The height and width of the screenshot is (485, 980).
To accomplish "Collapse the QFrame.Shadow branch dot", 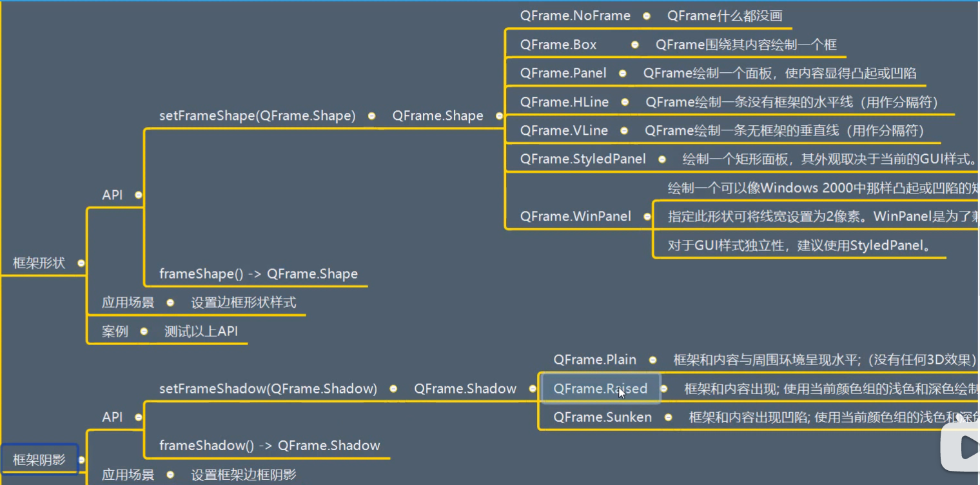I will [533, 388].
